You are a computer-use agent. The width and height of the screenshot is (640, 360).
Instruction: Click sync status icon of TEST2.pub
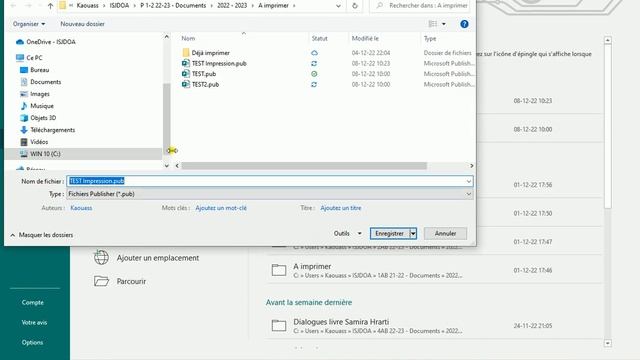314,84
